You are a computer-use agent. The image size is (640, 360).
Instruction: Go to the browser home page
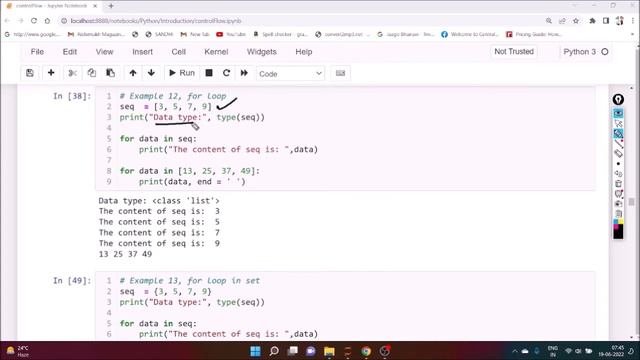[x=47, y=21]
